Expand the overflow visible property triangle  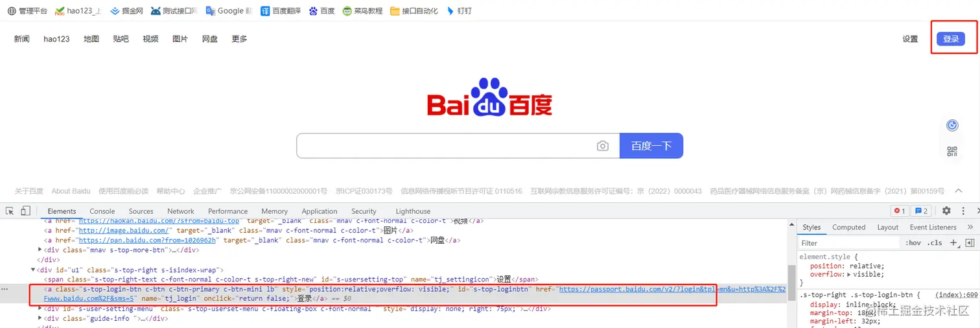click(x=850, y=275)
